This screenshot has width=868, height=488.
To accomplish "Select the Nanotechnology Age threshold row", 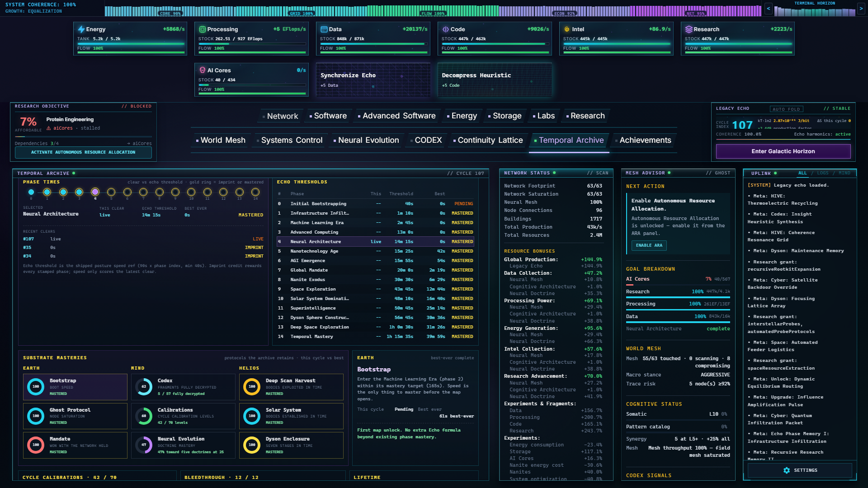I will [375, 251].
